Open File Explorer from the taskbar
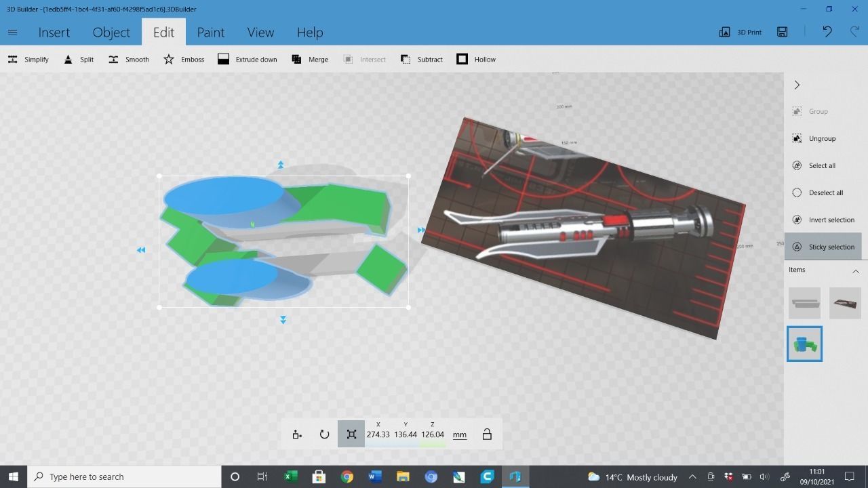The width and height of the screenshot is (868, 488). [403, 476]
